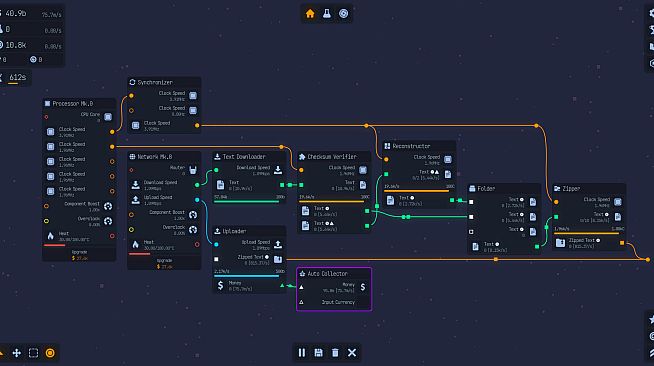This screenshot has height=366, width=654.
Task: Select the "Zipper" node title
Action: pyautogui.click(x=571, y=189)
